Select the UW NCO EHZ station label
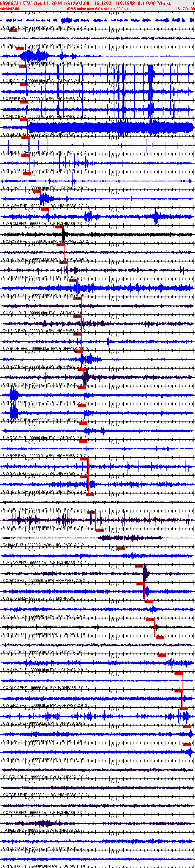The image size is (195, 868). (45, 563)
